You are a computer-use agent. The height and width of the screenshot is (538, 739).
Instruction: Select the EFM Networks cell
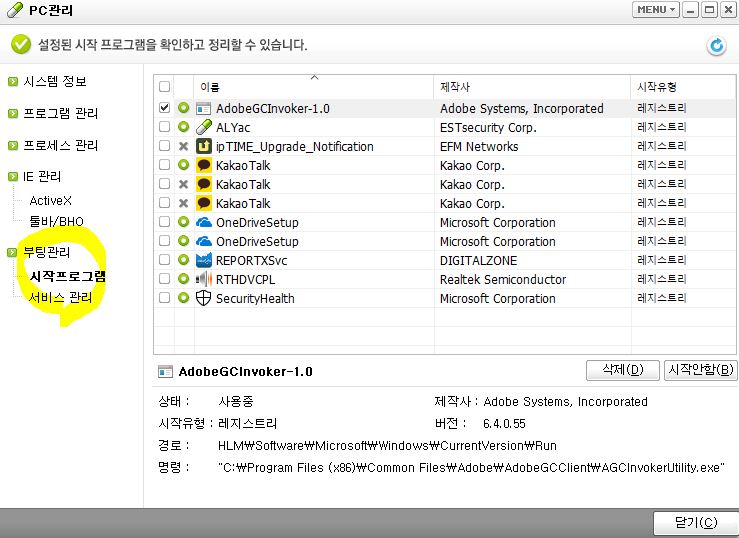point(479,147)
